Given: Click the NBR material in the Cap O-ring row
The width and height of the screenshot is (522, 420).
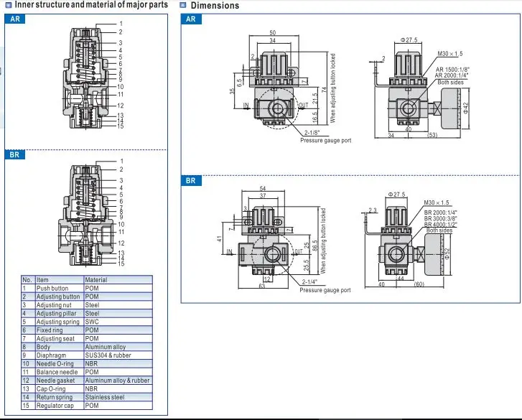Looking at the screenshot, I should pyautogui.click(x=118, y=388).
